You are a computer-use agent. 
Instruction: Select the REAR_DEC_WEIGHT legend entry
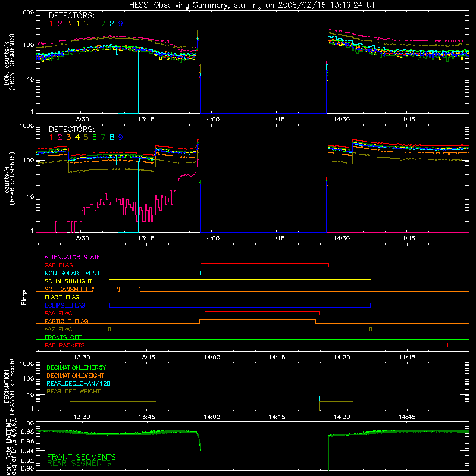tap(73, 392)
